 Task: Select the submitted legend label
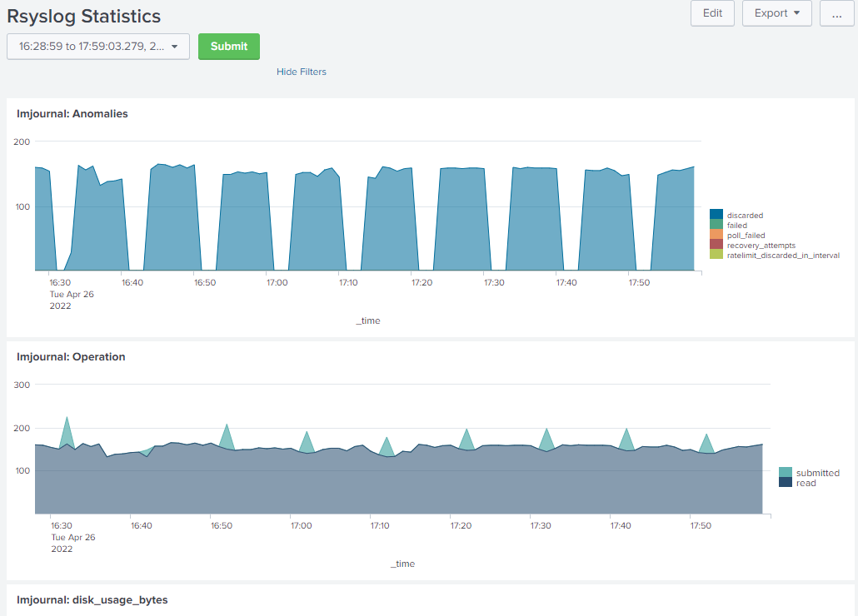(817, 473)
